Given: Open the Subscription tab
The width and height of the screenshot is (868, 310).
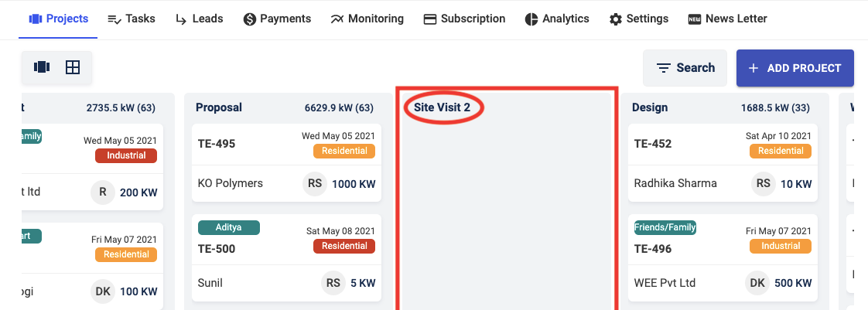Looking at the screenshot, I should (x=464, y=19).
